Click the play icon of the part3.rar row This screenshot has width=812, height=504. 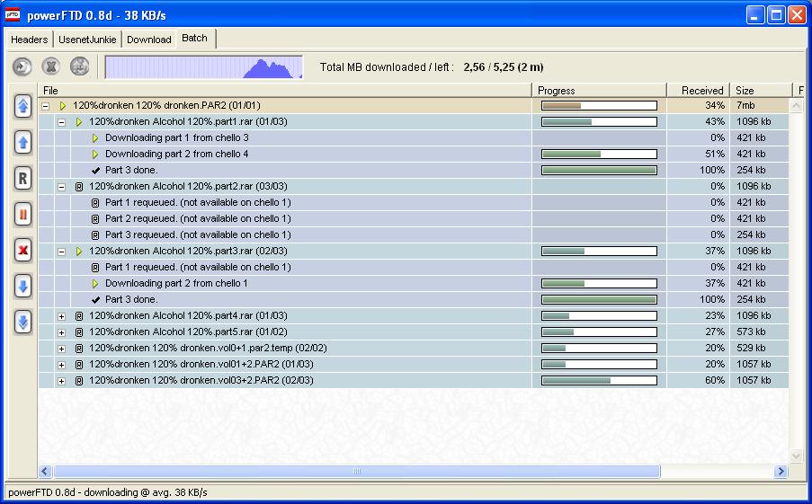pyautogui.click(x=79, y=252)
